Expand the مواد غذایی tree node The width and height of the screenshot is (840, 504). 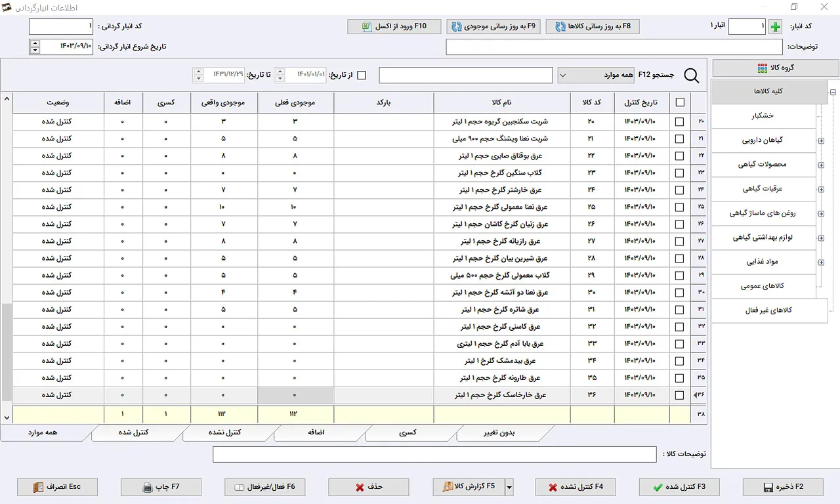pos(822,262)
